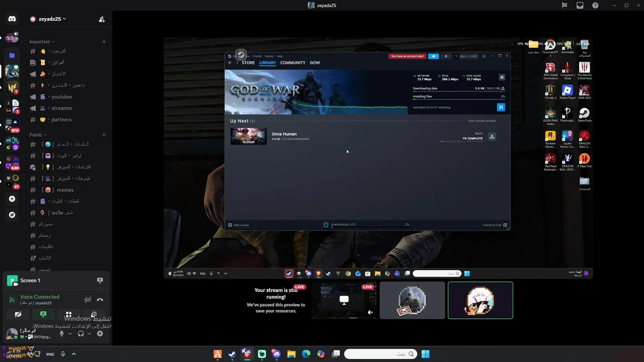Expand output device options arrow beside headphones

pos(89,333)
